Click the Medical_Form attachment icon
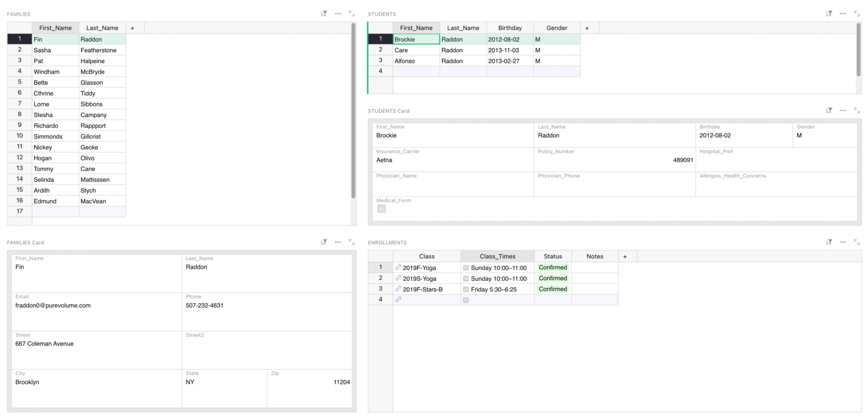Image resolution: width=868 pixels, height=417 pixels. pyautogui.click(x=381, y=209)
